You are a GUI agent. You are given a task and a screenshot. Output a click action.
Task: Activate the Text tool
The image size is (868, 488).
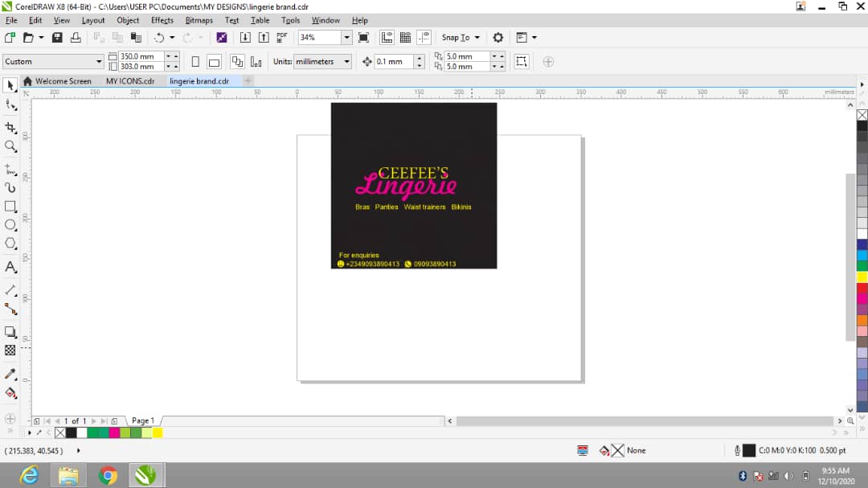(10, 267)
